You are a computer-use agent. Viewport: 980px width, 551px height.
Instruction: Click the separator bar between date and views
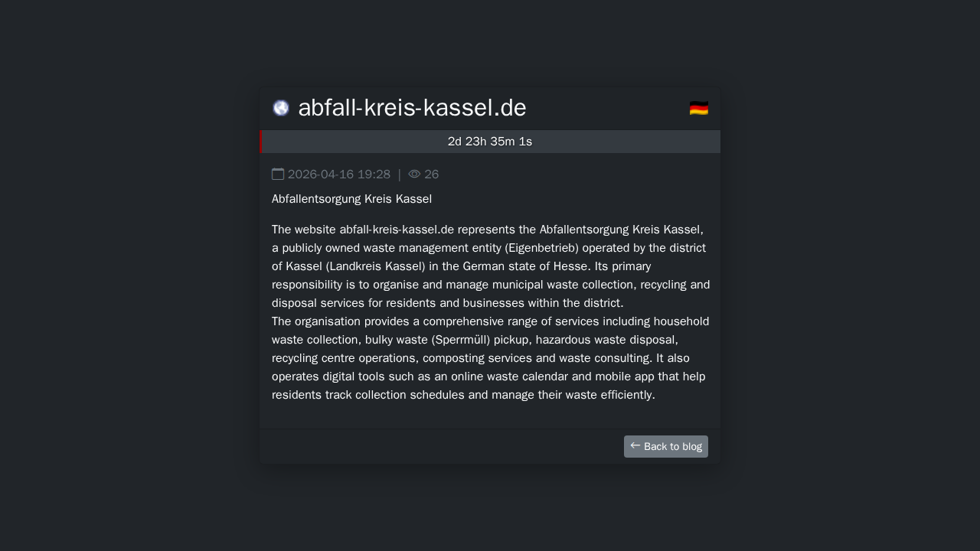[400, 174]
